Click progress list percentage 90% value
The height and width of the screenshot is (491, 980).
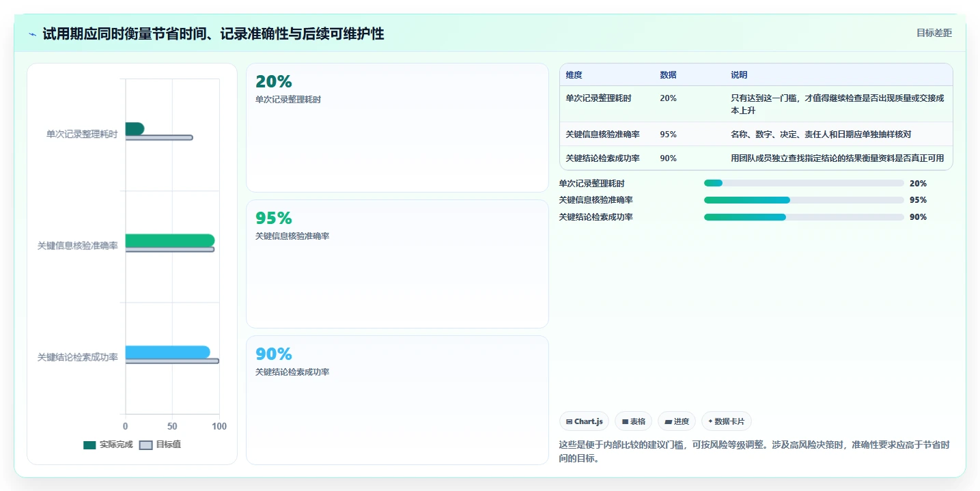click(918, 217)
